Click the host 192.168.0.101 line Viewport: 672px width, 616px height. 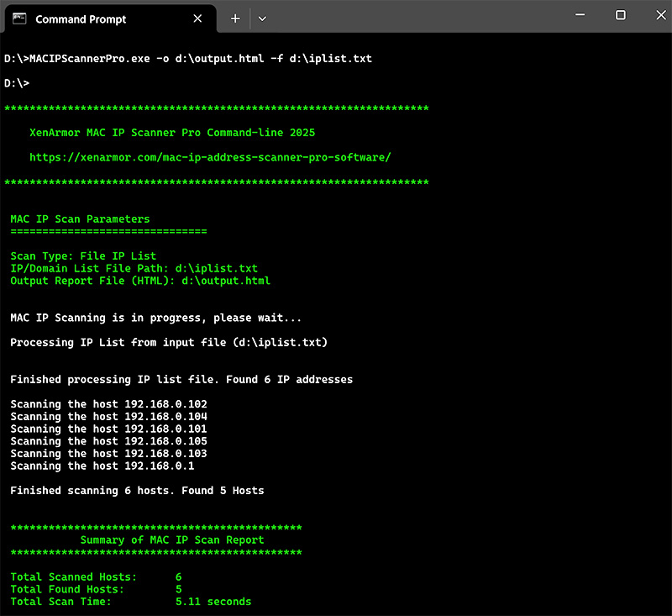coord(109,429)
